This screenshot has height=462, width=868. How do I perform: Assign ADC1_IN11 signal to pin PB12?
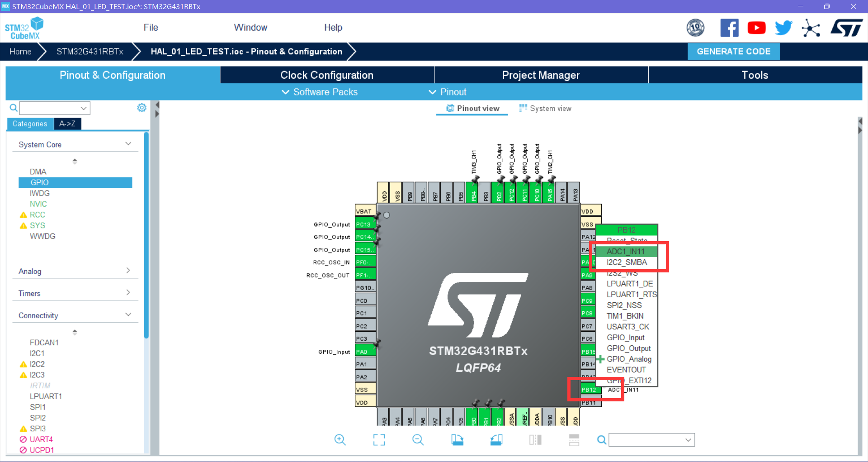(x=626, y=251)
